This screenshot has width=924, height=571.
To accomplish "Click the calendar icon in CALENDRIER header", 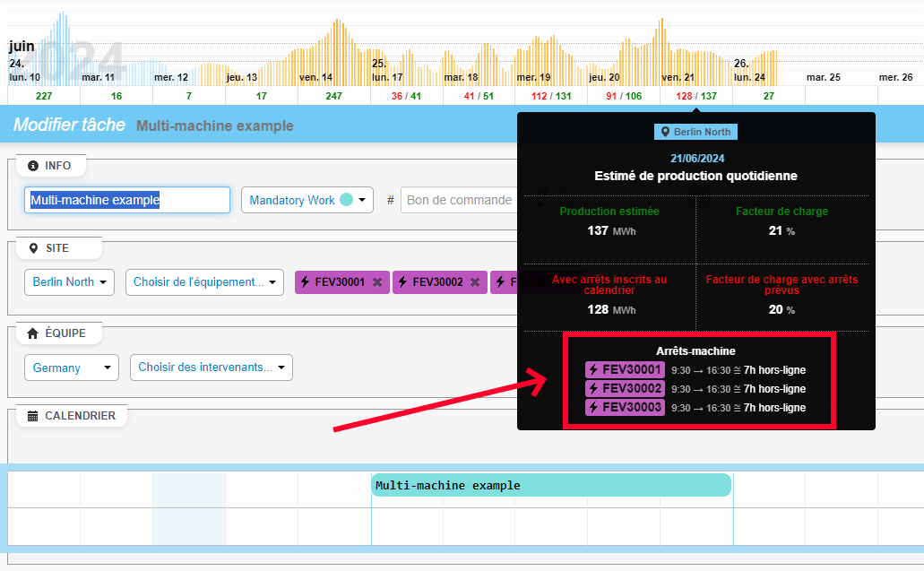I will tap(33, 416).
